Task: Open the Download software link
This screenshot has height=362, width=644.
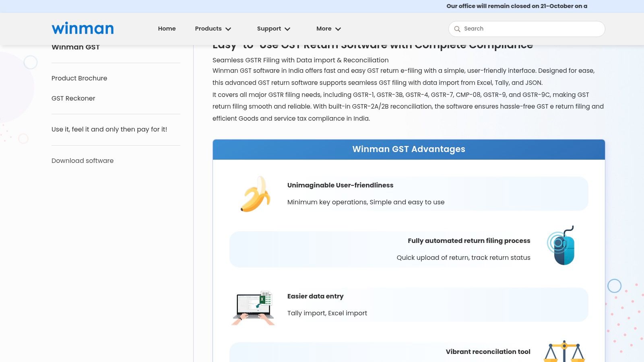Action: click(x=83, y=160)
